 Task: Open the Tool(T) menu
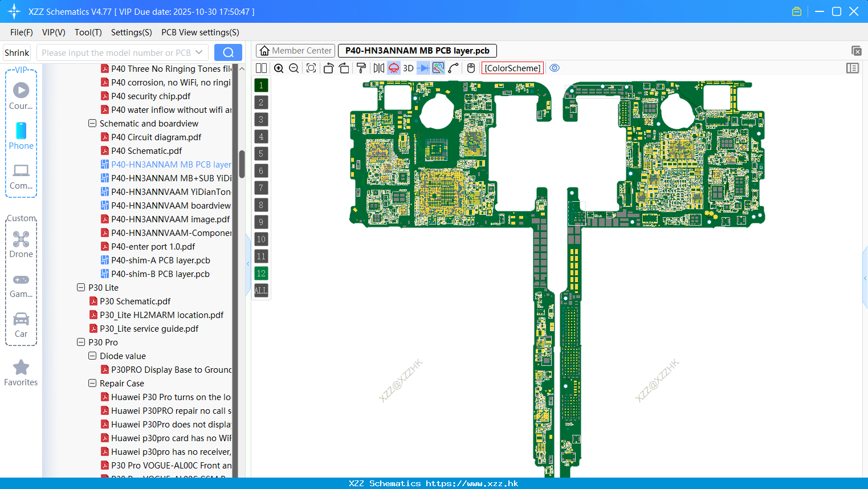click(x=88, y=32)
